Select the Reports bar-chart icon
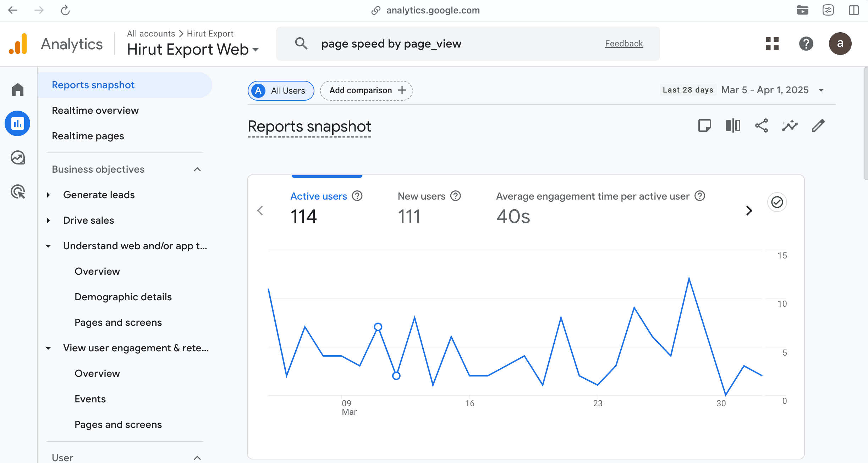This screenshot has height=463, width=868. coord(17,123)
